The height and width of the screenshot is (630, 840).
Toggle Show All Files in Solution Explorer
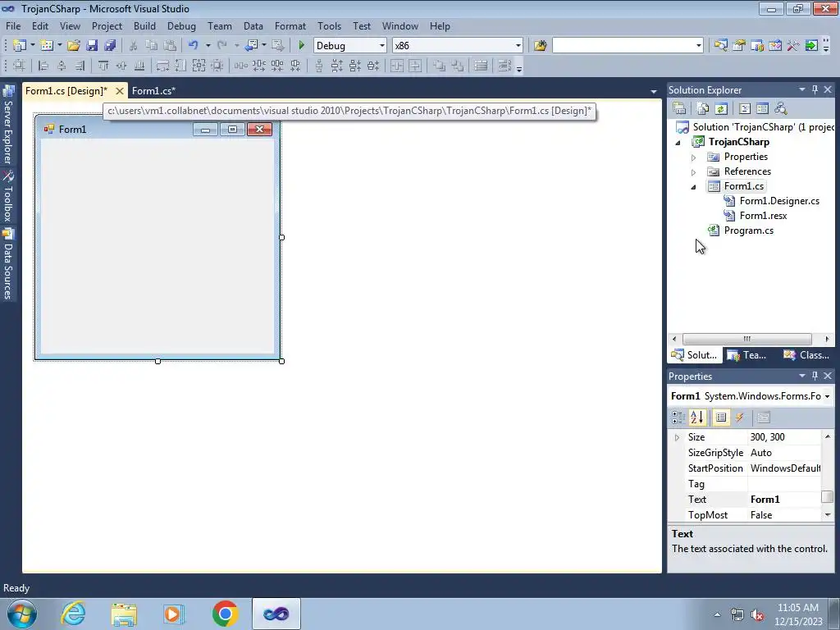tap(703, 108)
